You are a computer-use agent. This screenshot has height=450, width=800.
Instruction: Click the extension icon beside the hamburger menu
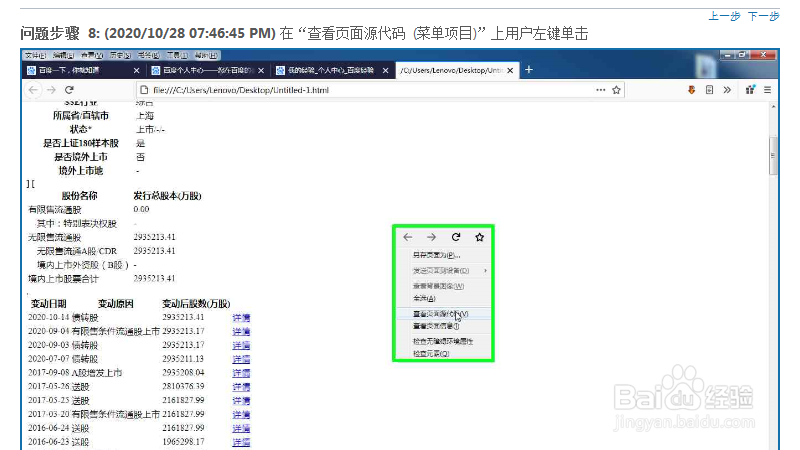tap(750, 90)
